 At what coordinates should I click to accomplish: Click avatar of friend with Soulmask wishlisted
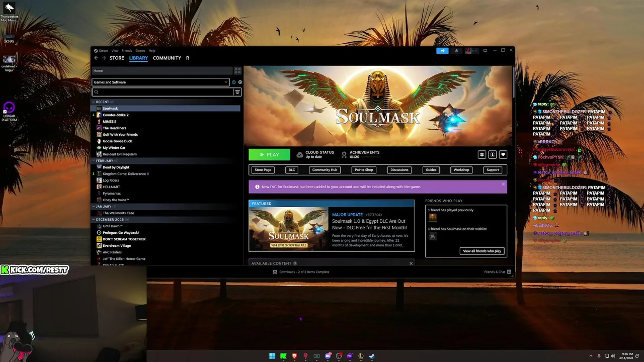432,236
